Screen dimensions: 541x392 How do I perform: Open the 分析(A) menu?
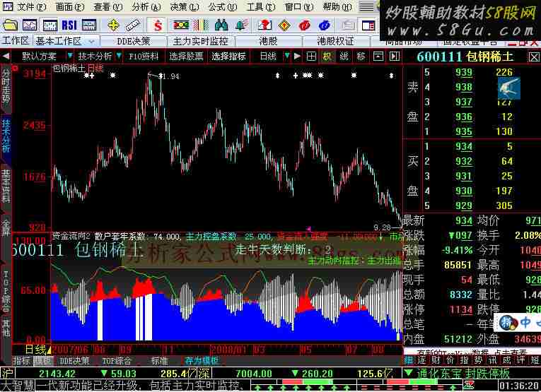[146, 7]
